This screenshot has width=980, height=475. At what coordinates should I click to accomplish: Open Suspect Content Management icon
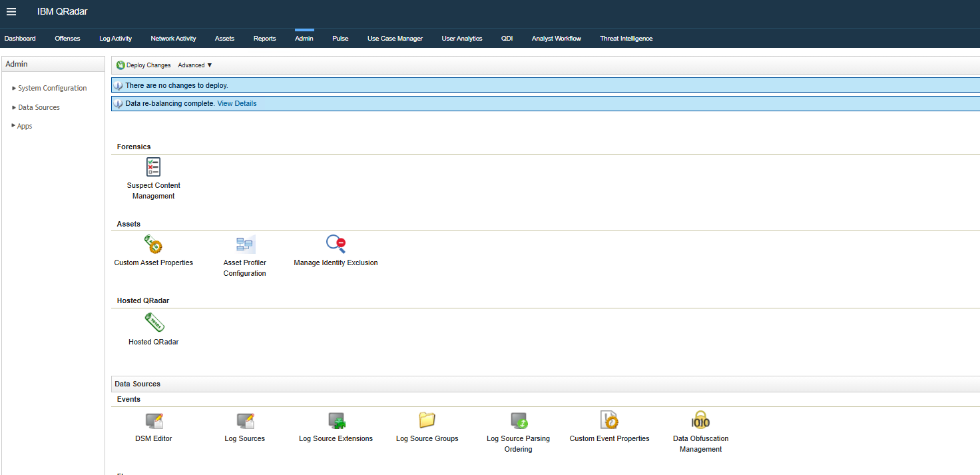pyautogui.click(x=153, y=167)
